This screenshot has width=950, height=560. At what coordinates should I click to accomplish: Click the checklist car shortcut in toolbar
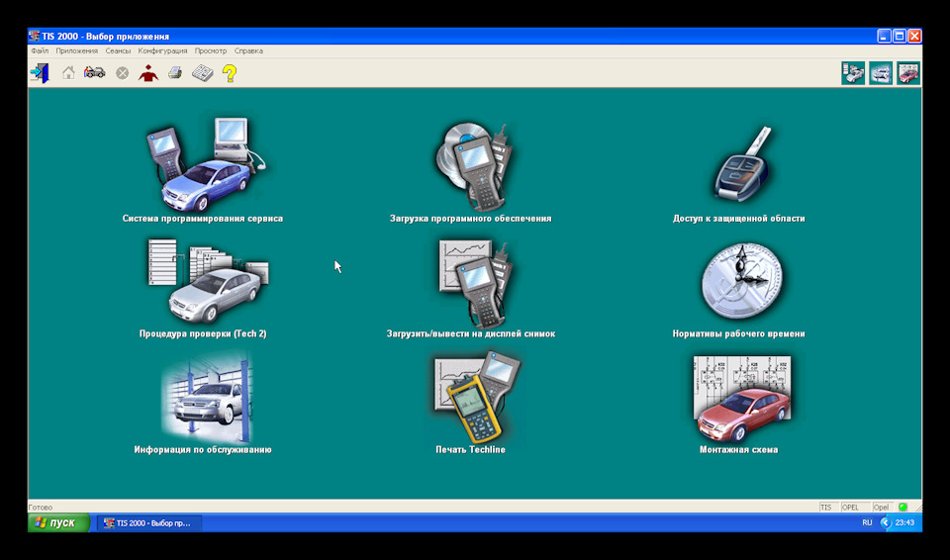tap(853, 73)
